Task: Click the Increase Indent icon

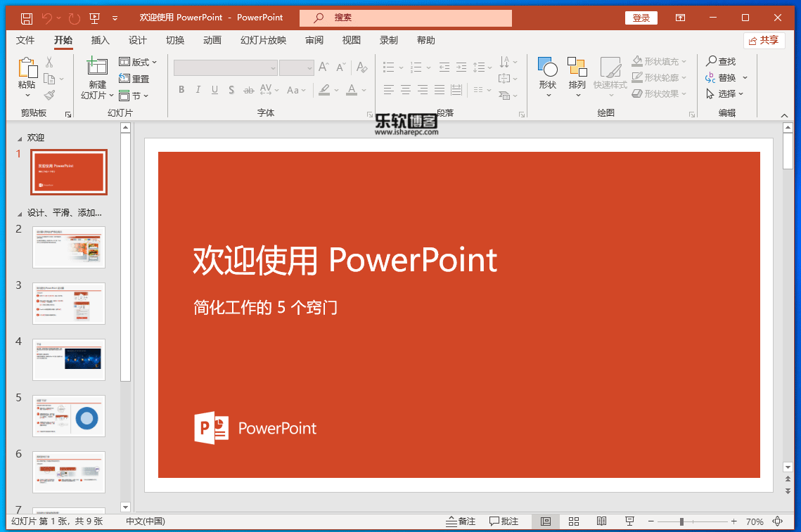Action: click(x=461, y=67)
